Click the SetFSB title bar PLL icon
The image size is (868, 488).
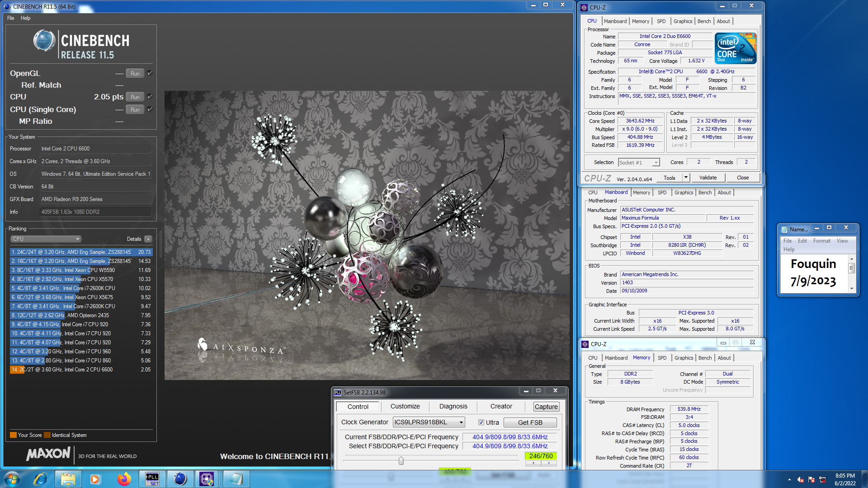(x=338, y=392)
